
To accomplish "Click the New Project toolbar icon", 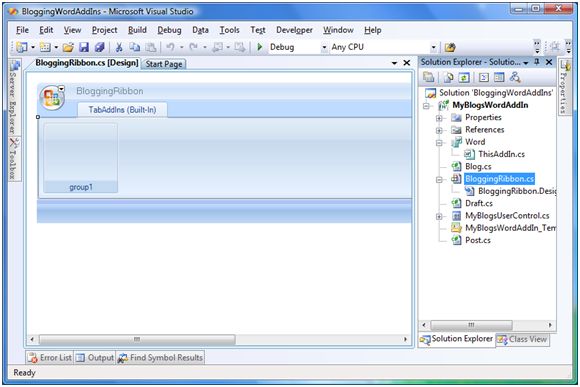I will pos(22,47).
